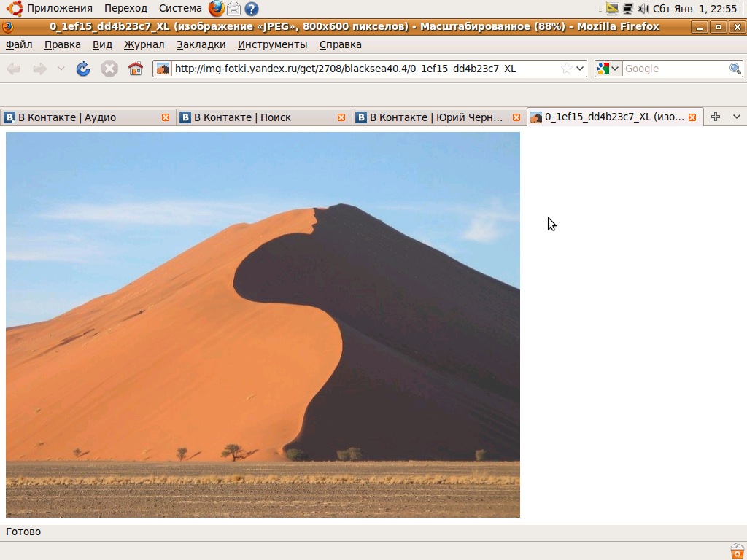Expand the URL bar history dropdown

point(581,69)
